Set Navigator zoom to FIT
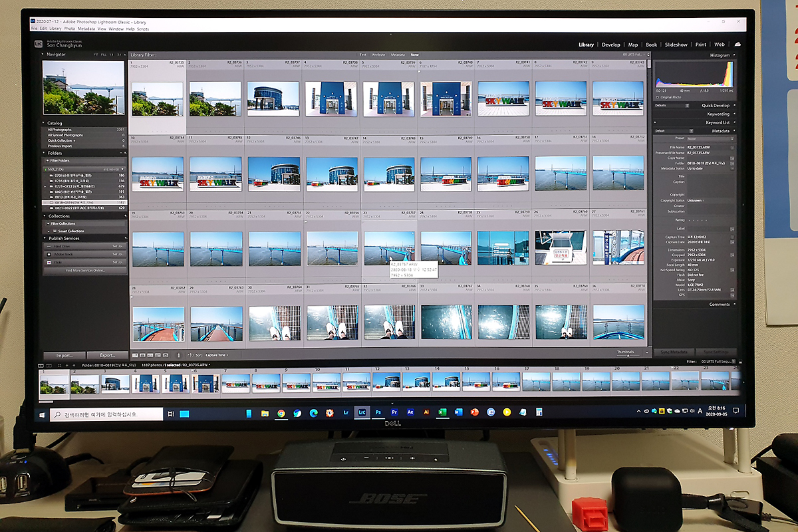 [x=96, y=54]
